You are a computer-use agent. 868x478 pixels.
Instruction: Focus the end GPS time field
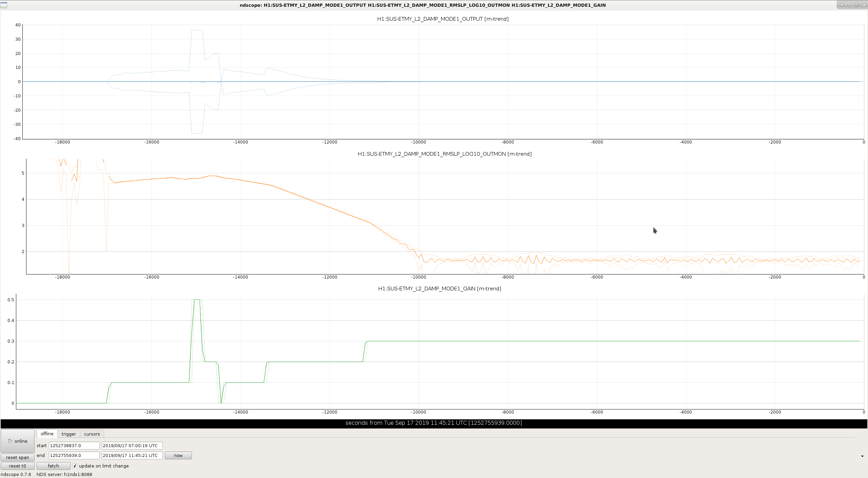[74, 455]
